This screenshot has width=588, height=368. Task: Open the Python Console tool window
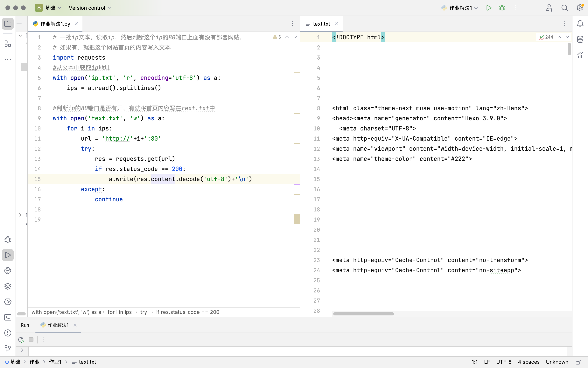tap(8, 271)
